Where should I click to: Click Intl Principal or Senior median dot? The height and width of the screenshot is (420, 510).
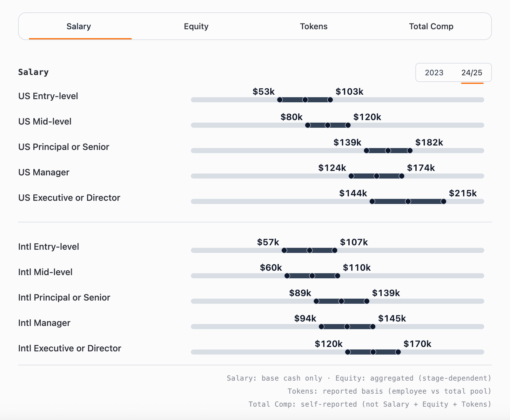coord(341,301)
